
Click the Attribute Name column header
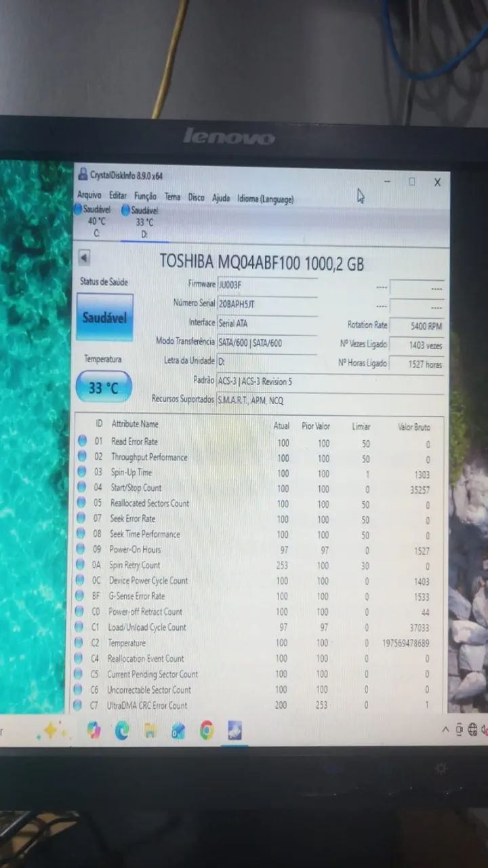[x=135, y=424]
